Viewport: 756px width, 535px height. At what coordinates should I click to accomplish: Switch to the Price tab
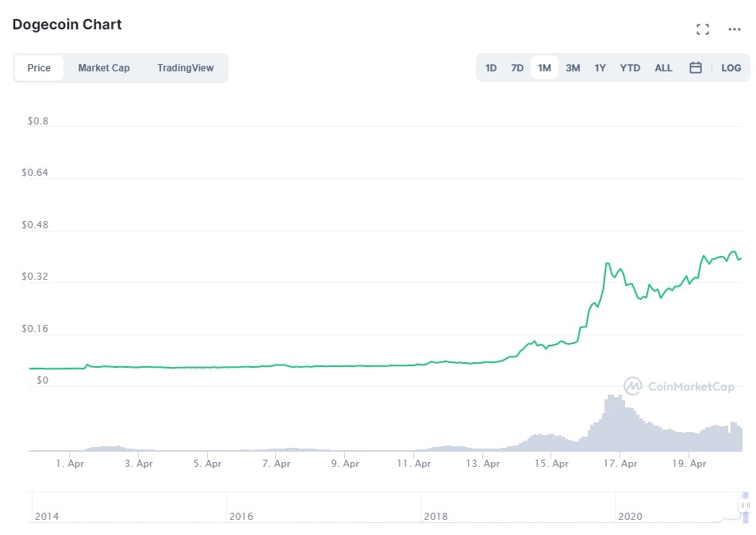[x=39, y=68]
